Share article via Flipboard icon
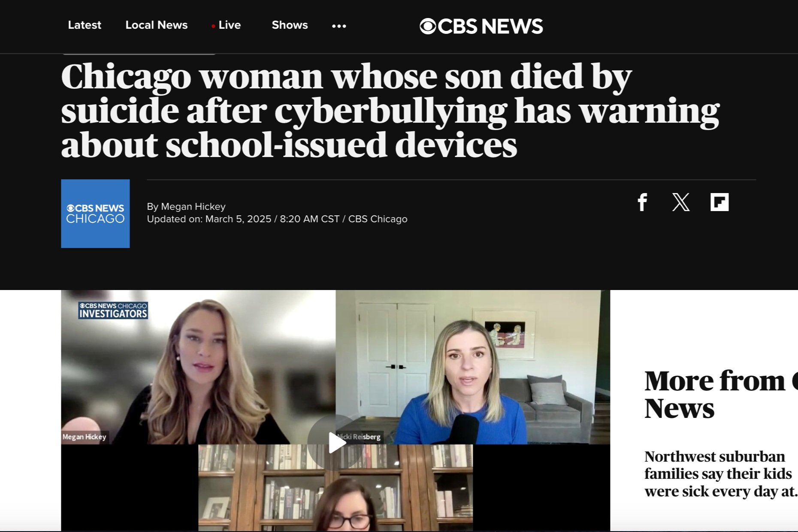 (719, 202)
